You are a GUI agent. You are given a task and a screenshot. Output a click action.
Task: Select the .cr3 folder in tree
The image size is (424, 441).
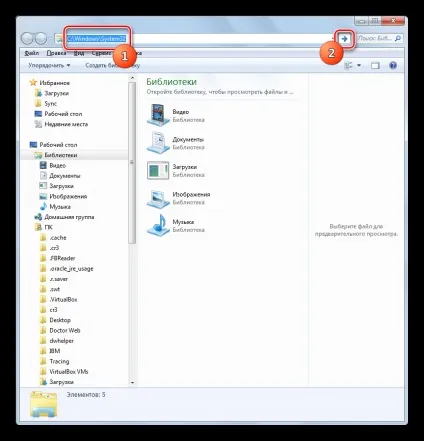(x=54, y=248)
